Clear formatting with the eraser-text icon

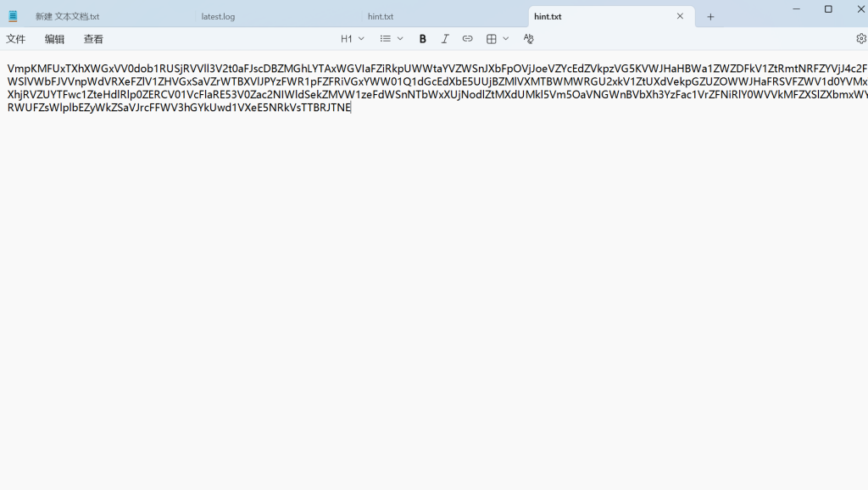[x=529, y=39]
